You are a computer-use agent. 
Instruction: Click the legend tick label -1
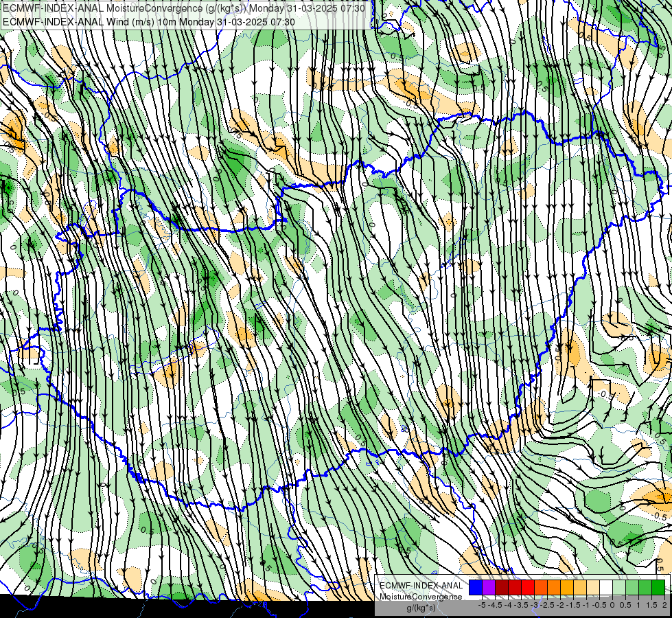[x=586, y=605]
